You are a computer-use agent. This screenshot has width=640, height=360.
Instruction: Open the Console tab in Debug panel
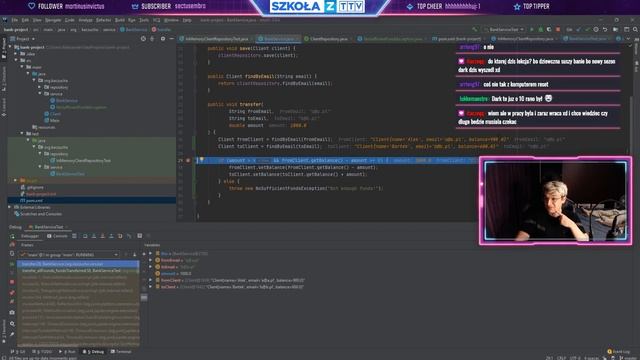[x=57, y=236]
